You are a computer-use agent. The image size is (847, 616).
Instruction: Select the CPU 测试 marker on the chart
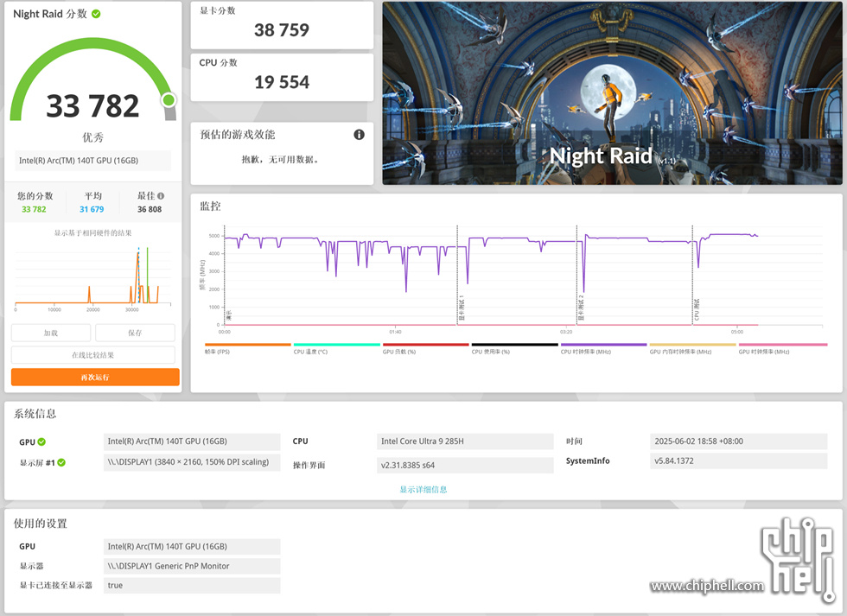pyautogui.click(x=697, y=309)
